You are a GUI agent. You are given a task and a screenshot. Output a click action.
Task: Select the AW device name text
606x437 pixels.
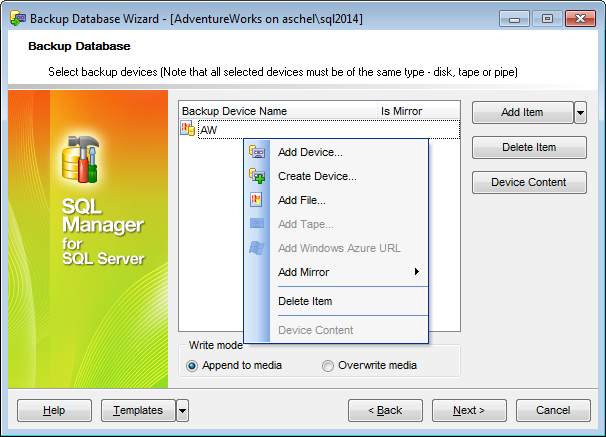coord(209,130)
